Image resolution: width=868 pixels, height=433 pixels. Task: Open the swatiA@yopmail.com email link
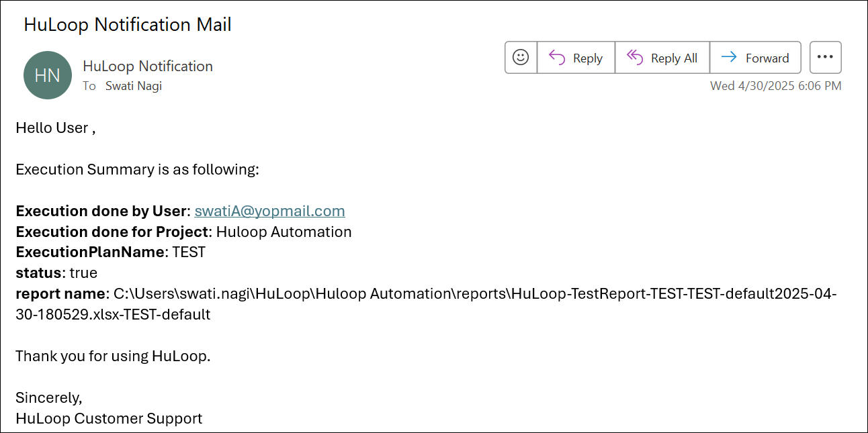point(269,211)
